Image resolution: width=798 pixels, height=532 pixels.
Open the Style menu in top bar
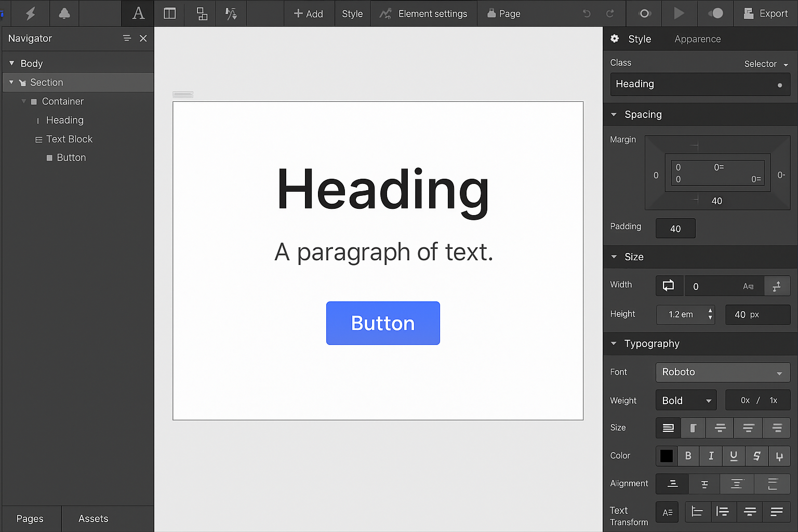click(x=352, y=14)
